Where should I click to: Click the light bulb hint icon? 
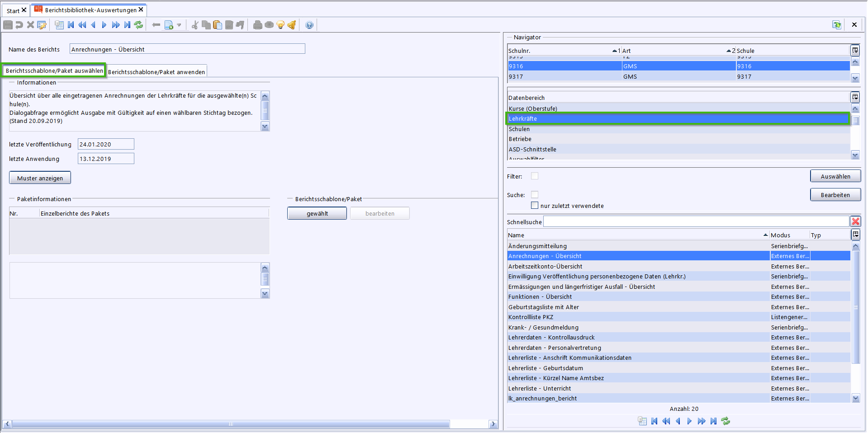point(280,25)
